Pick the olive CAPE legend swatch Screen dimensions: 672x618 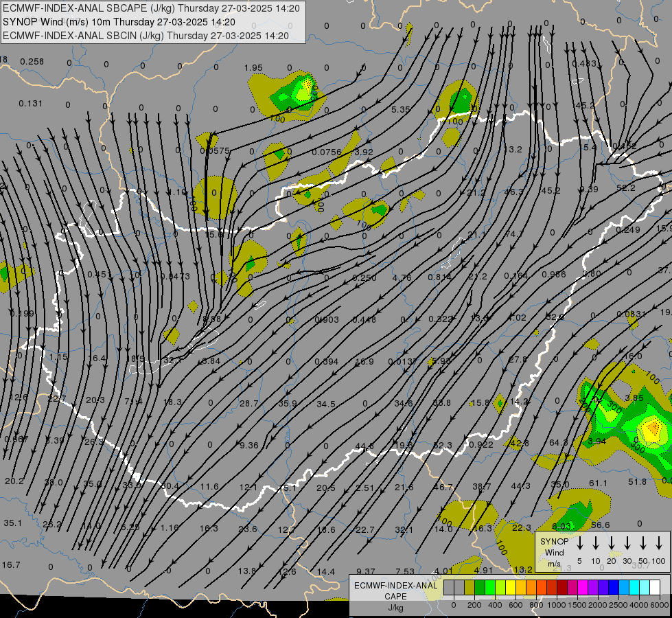[x=470, y=588]
